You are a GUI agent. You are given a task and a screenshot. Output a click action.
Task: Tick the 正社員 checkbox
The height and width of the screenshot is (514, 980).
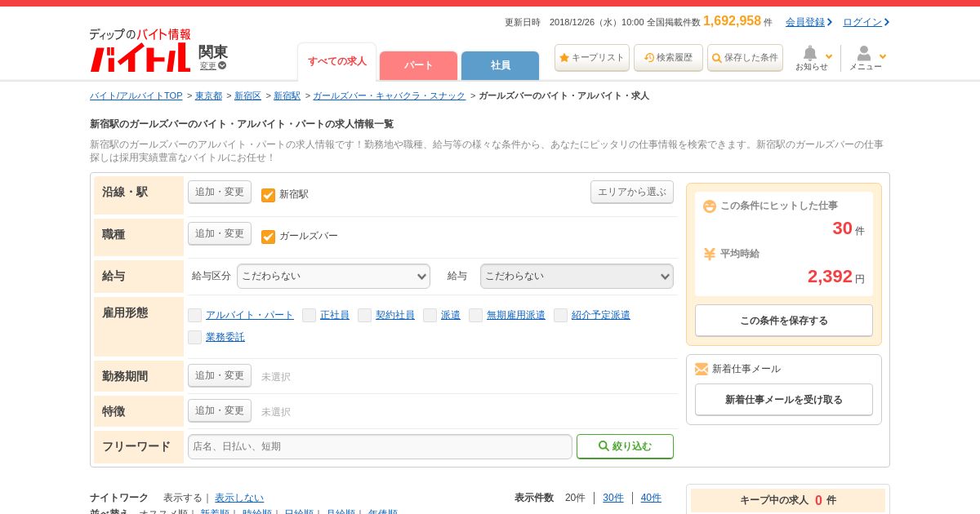(x=309, y=315)
